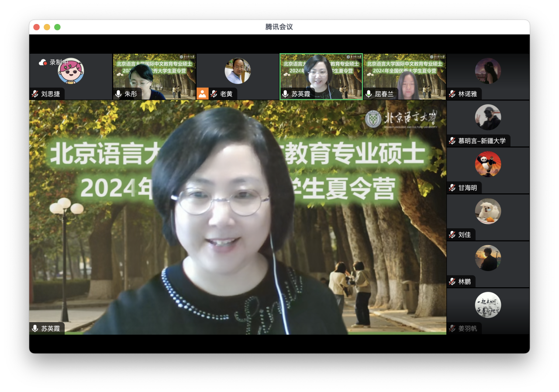
Task: Click the name label 甘海明
Action: (x=468, y=188)
